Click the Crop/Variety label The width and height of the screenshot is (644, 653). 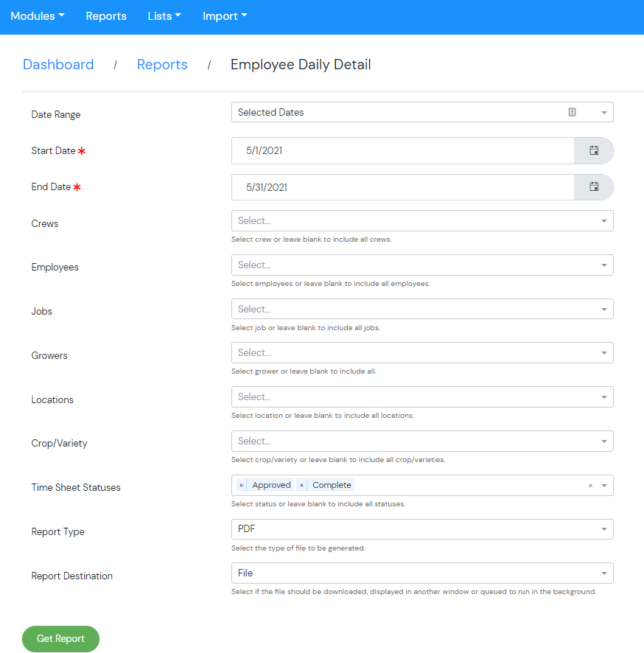(x=59, y=443)
